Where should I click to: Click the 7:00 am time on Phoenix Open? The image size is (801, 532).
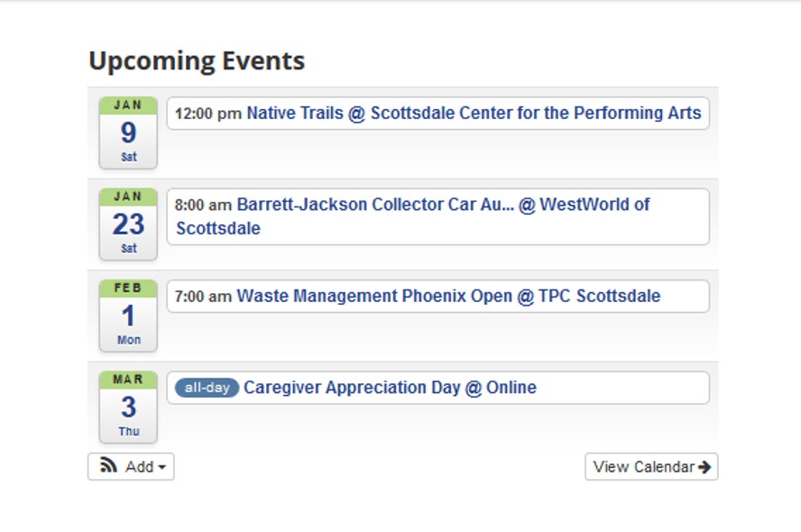(203, 296)
